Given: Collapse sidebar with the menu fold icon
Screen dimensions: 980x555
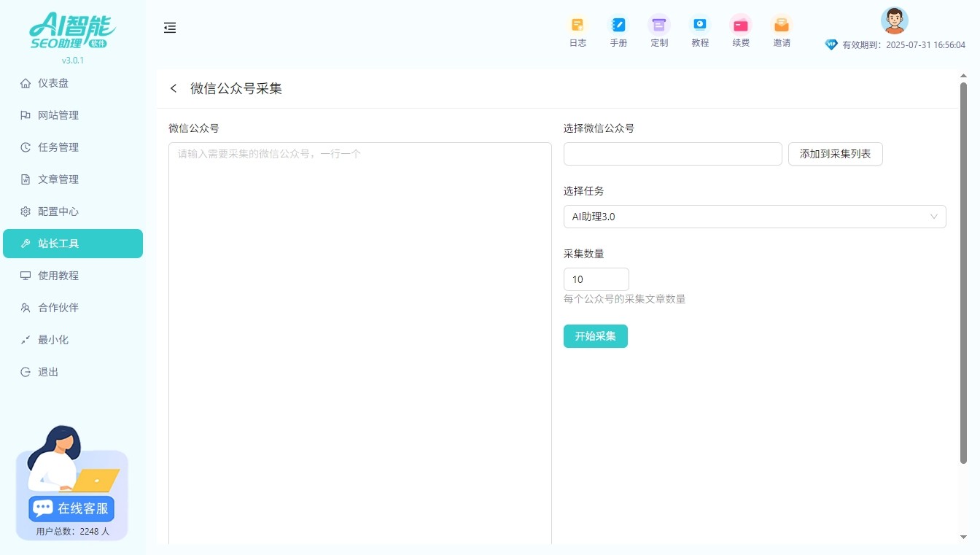Looking at the screenshot, I should (170, 28).
